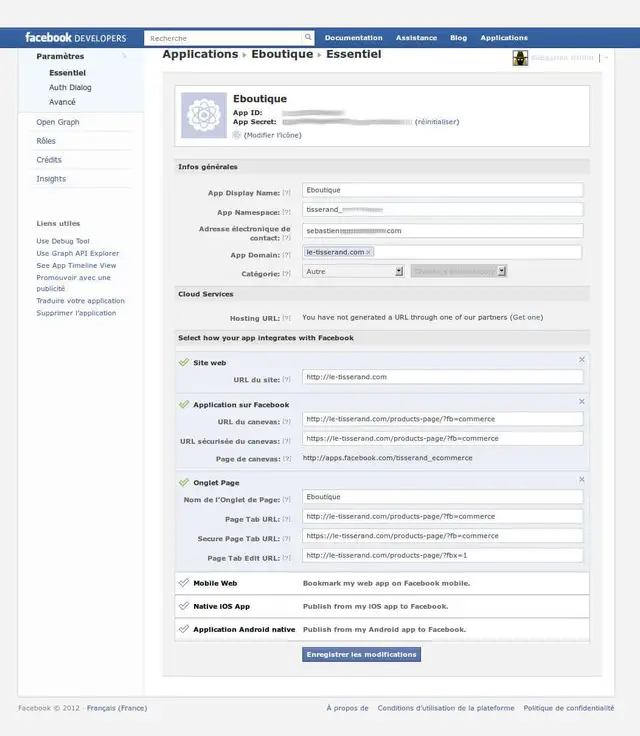Click help icon for App Namespace
The image size is (640, 736).
coord(286,212)
